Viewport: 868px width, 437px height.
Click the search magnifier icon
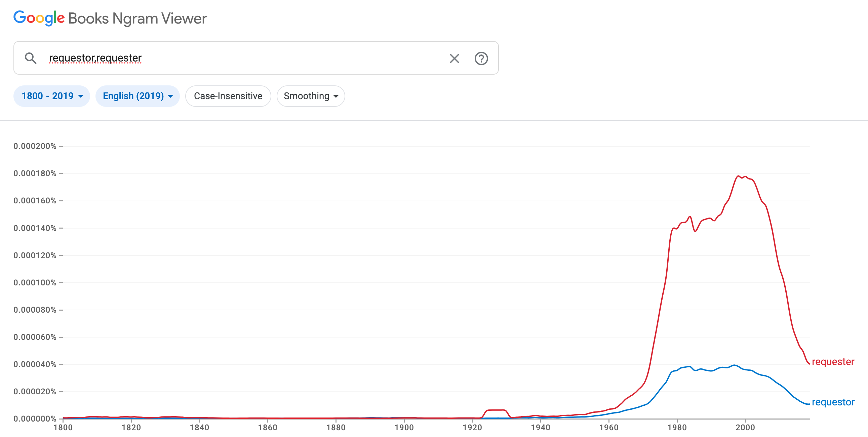coord(30,58)
